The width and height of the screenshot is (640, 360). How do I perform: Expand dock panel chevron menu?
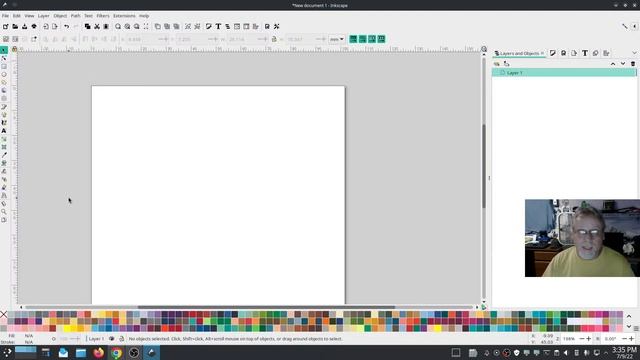coord(634,53)
